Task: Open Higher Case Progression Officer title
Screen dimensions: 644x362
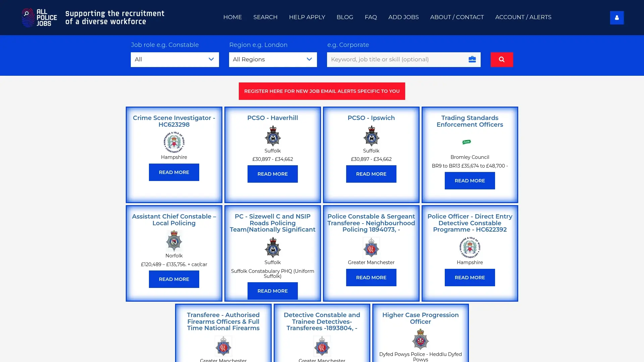Action: coord(421,318)
